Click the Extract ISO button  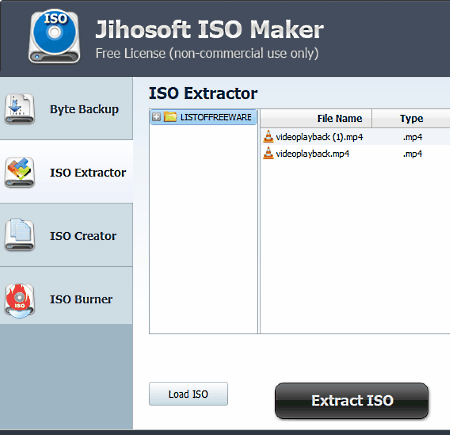(x=352, y=400)
